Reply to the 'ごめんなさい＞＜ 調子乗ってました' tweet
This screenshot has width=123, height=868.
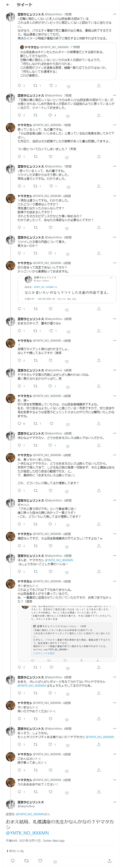coord(20,770)
